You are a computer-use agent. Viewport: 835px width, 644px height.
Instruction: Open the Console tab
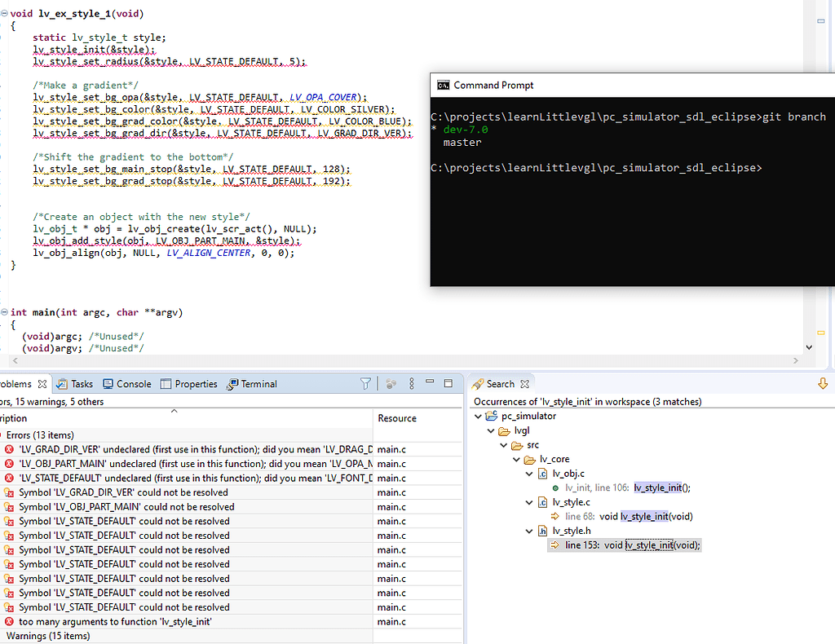point(126,384)
